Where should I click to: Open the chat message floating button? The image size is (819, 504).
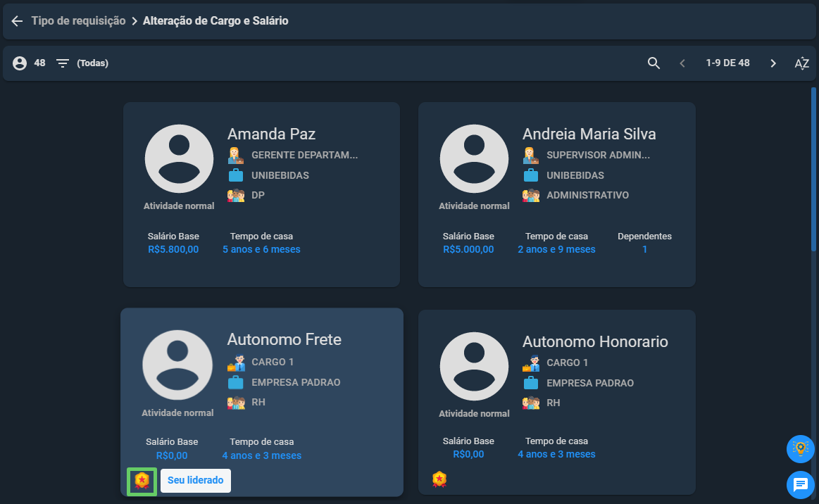coord(800,485)
